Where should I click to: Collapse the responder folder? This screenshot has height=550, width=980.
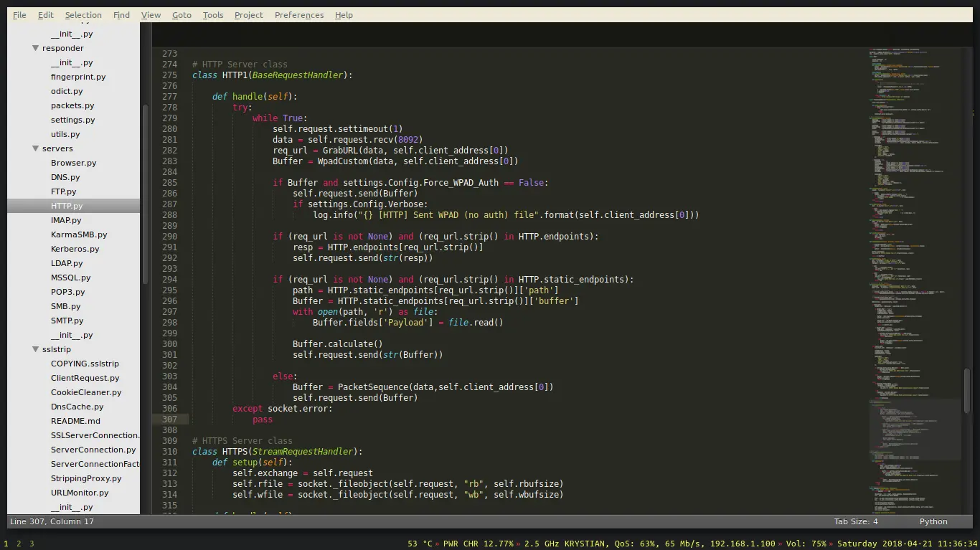35,48
